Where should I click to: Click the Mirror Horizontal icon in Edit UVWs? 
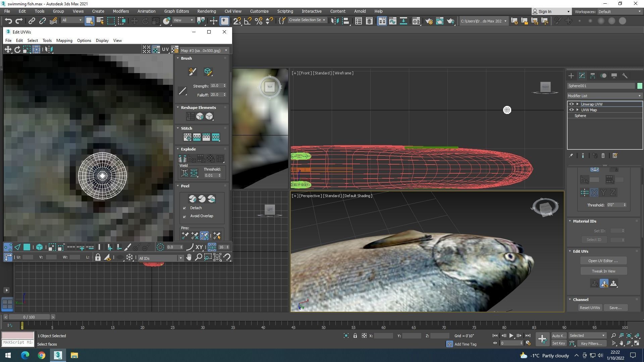point(49,50)
